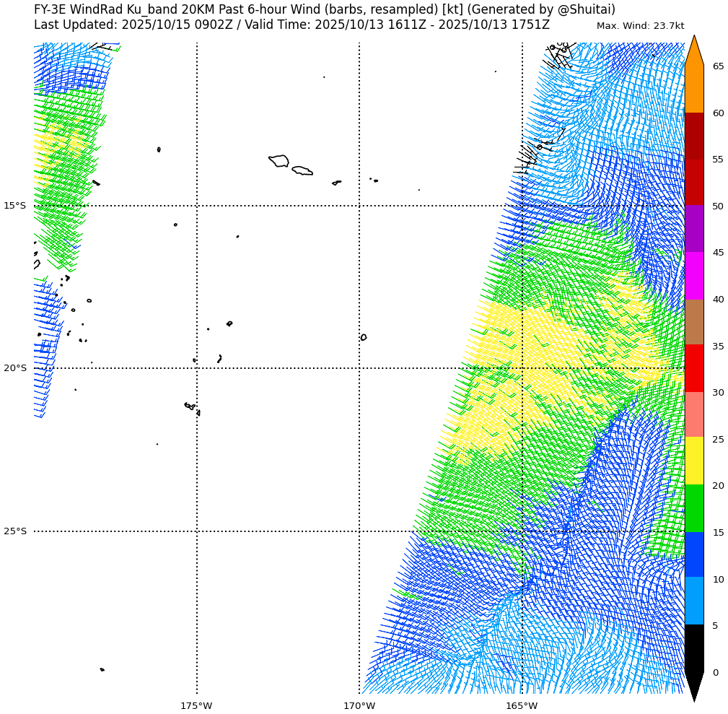
Task: Click the black arrow tip below colorbar
Action: click(x=694, y=686)
